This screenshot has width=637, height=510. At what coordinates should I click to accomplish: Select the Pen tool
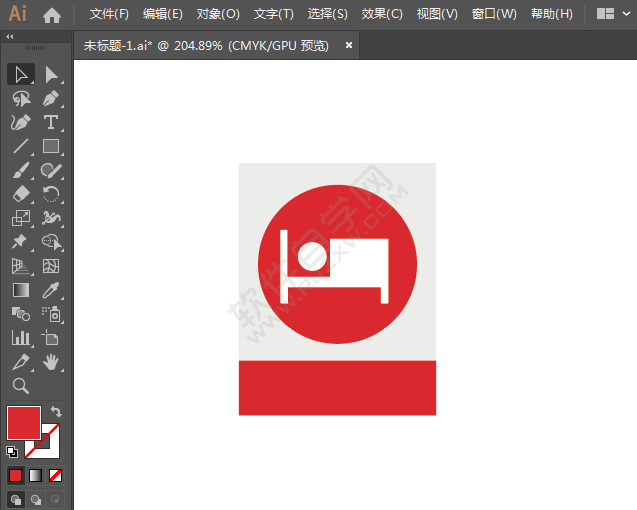(51, 98)
